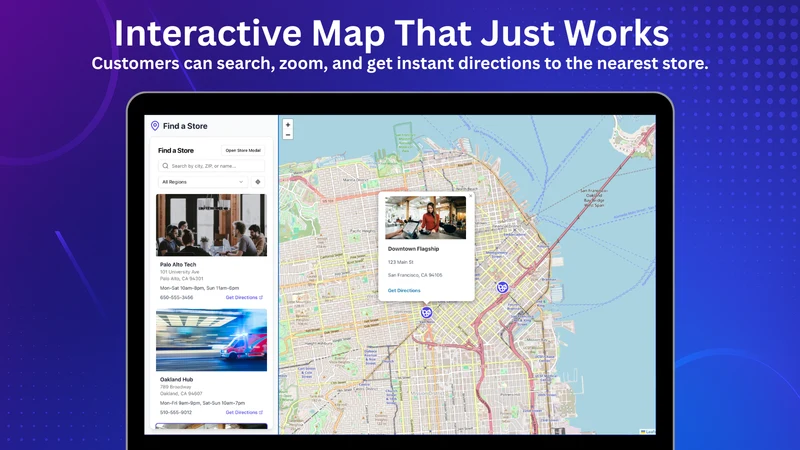Click the locate-me crosshair icon
Screen dimensions: 800x450
coord(258,182)
